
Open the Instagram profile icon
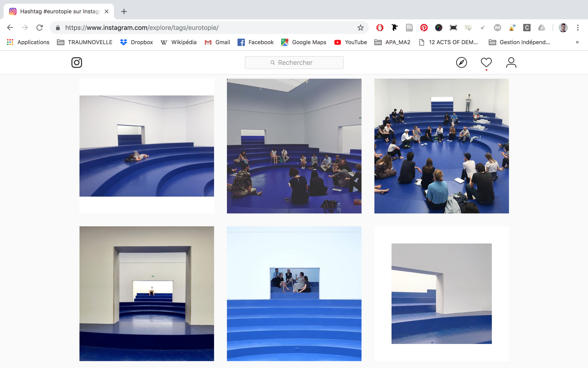[x=511, y=63]
